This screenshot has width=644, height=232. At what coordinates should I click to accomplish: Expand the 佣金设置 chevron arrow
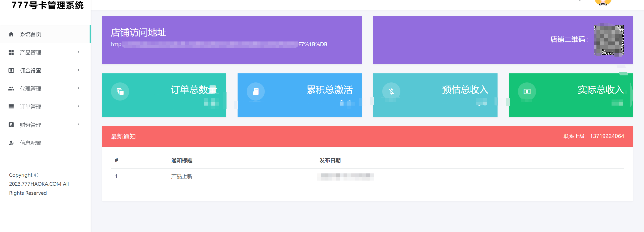point(79,70)
